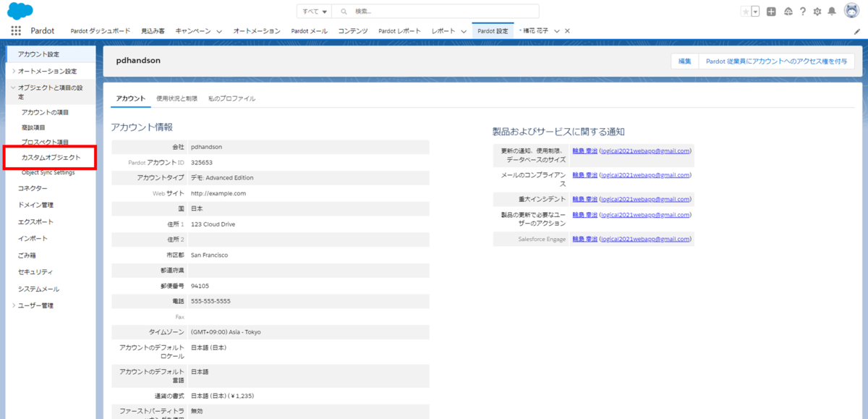This screenshot has height=419, width=868.
Task: Click Pardot 従業員にアカウントへのアクセス権を付与 button
Action: click(x=776, y=61)
